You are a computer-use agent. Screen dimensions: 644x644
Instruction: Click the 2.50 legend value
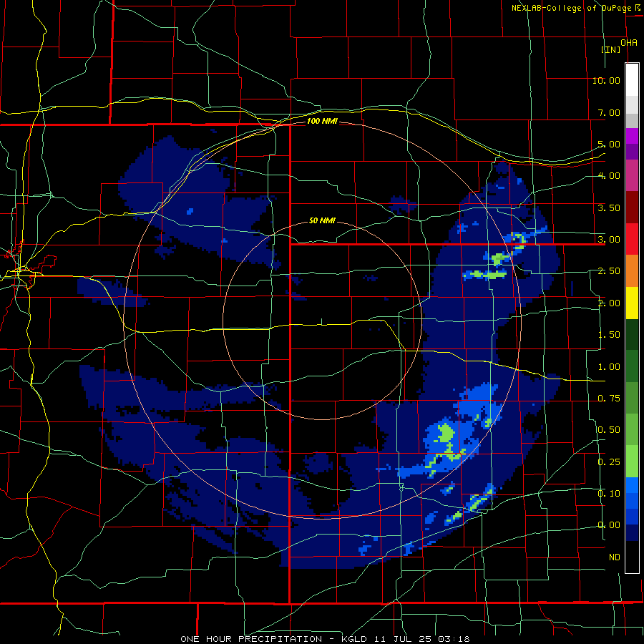click(x=609, y=271)
